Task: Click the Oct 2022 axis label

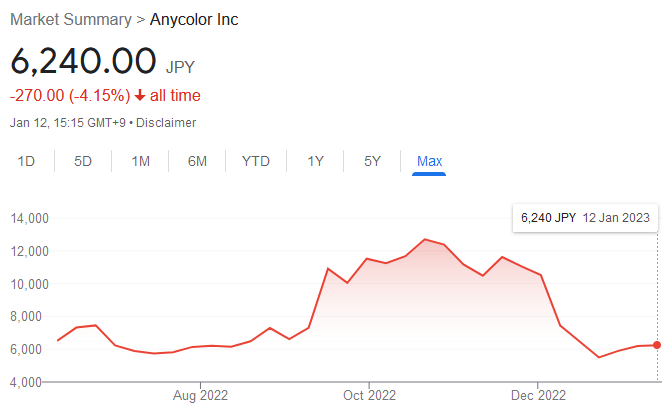Action: tap(369, 395)
